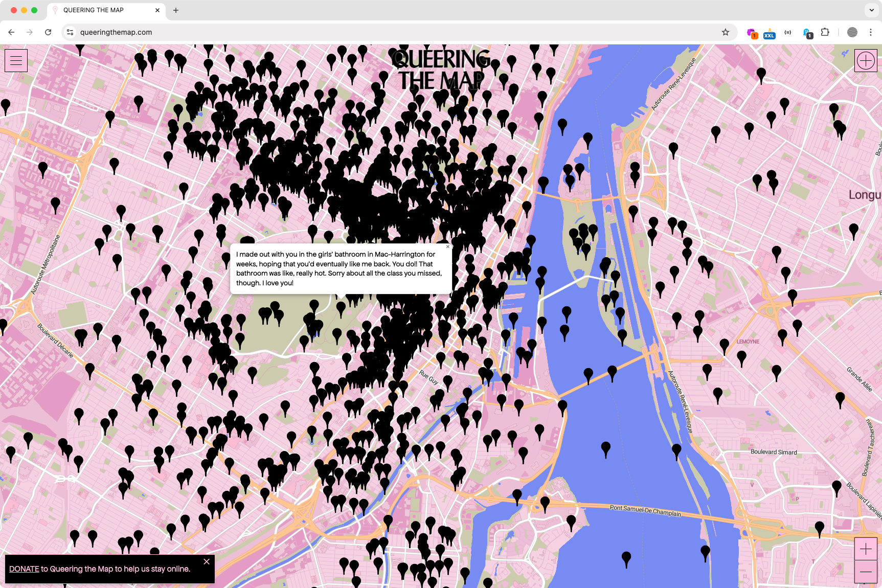The height and width of the screenshot is (588, 882).
Task: Select the pin below the story popup tail
Action: click(x=341, y=308)
